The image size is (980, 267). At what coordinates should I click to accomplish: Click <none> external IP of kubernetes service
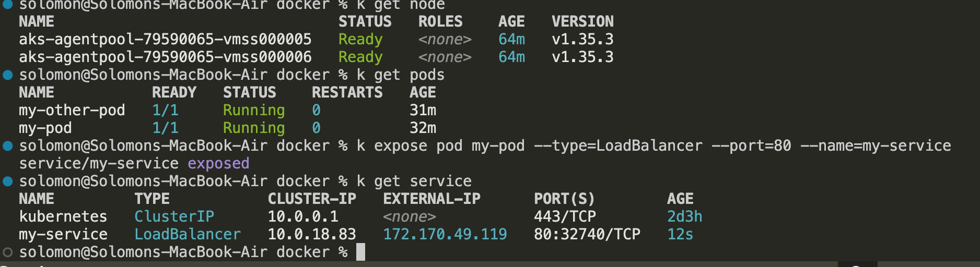[x=410, y=217]
